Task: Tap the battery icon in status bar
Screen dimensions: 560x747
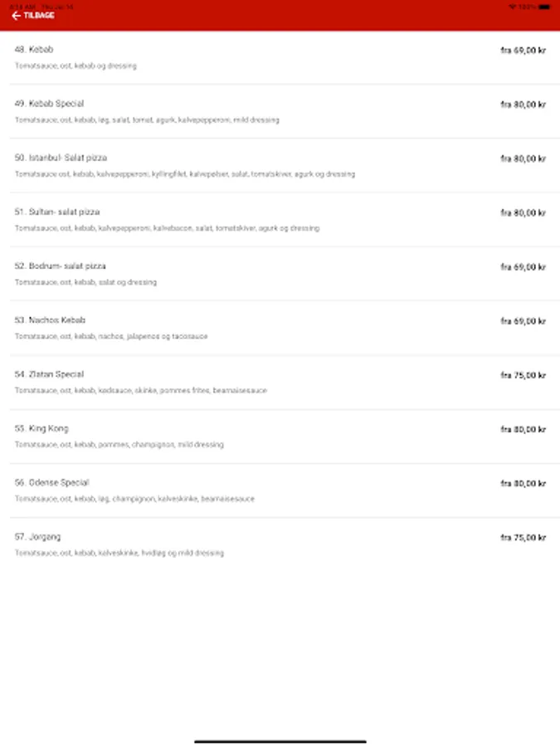Action: pos(543,6)
